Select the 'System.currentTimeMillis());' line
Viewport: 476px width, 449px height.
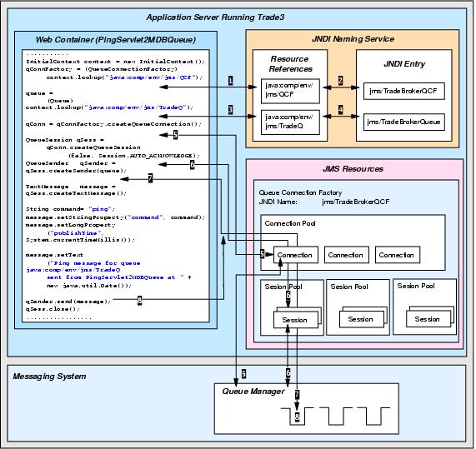click(x=80, y=240)
